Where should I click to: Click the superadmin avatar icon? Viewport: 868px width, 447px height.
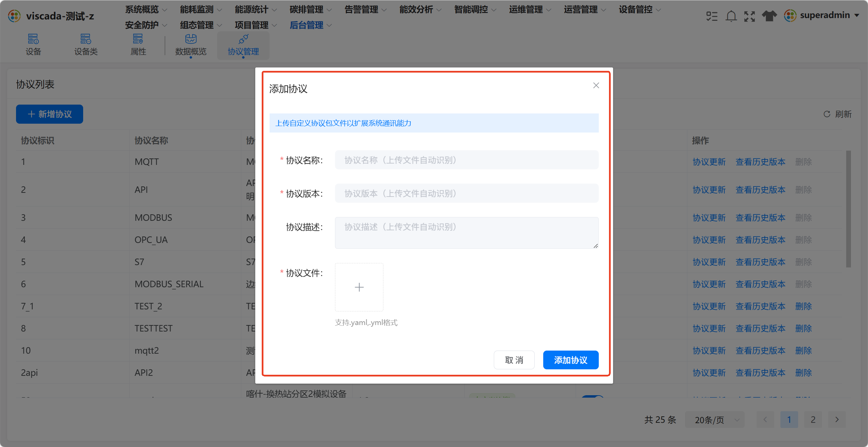[x=790, y=15]
